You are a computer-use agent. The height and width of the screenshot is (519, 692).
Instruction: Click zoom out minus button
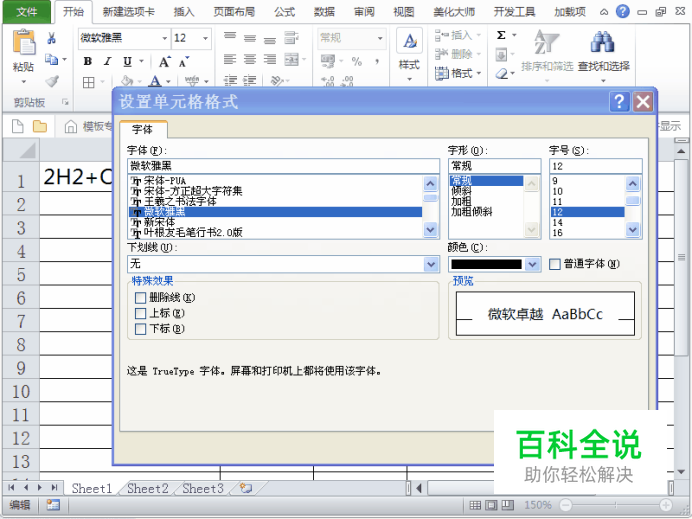click(x=565, y=505)
